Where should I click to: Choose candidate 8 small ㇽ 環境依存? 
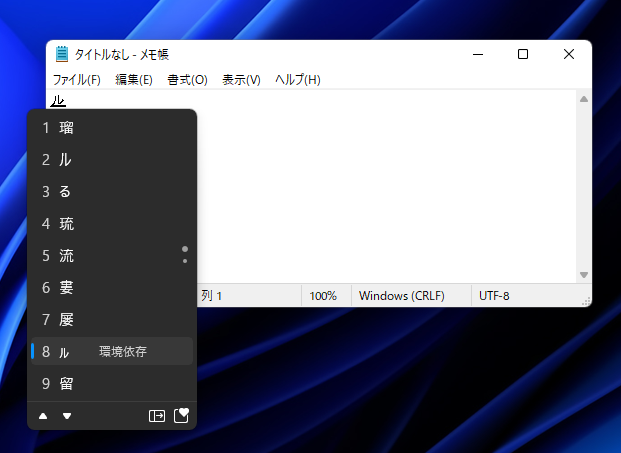[112, 351]
